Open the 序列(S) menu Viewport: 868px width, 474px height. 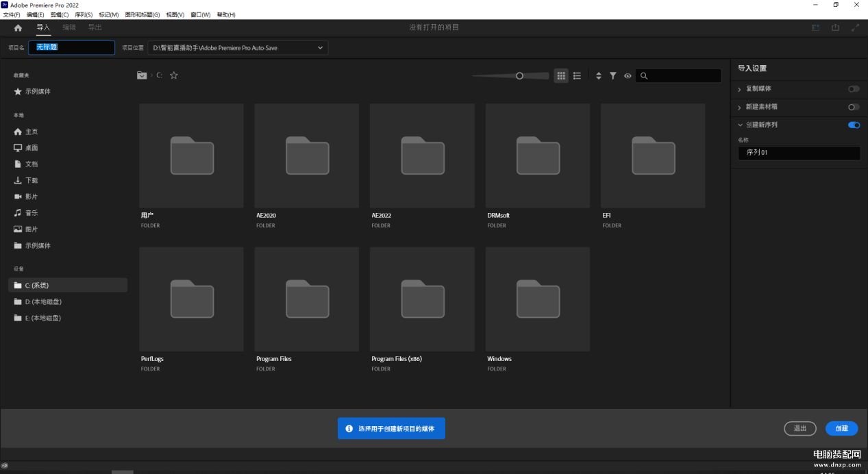(x=84, y=14)
